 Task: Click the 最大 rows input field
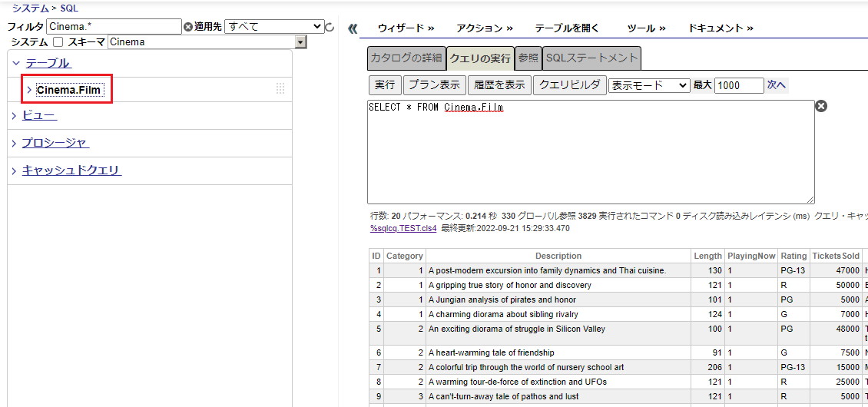click(738, 85)
